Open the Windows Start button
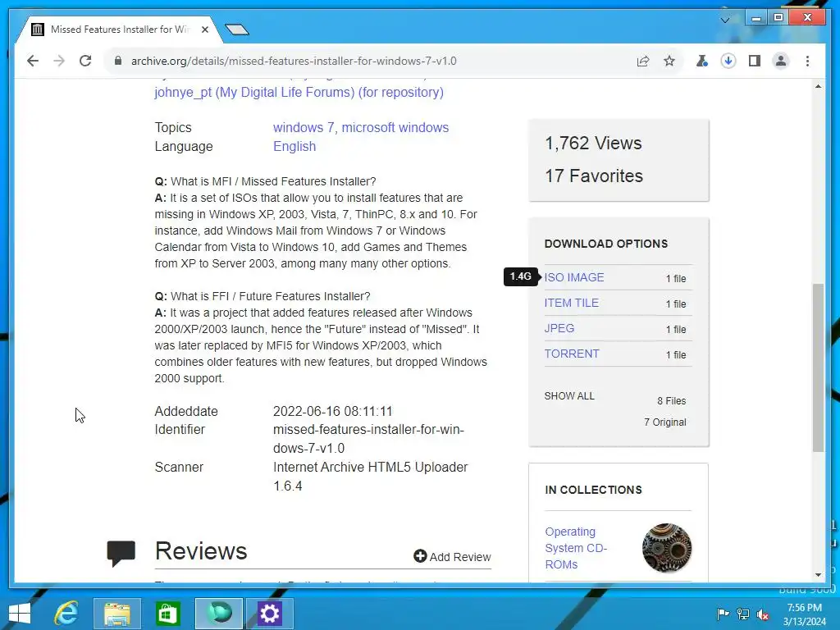This screenshot has width=840, height=630. 20,614
